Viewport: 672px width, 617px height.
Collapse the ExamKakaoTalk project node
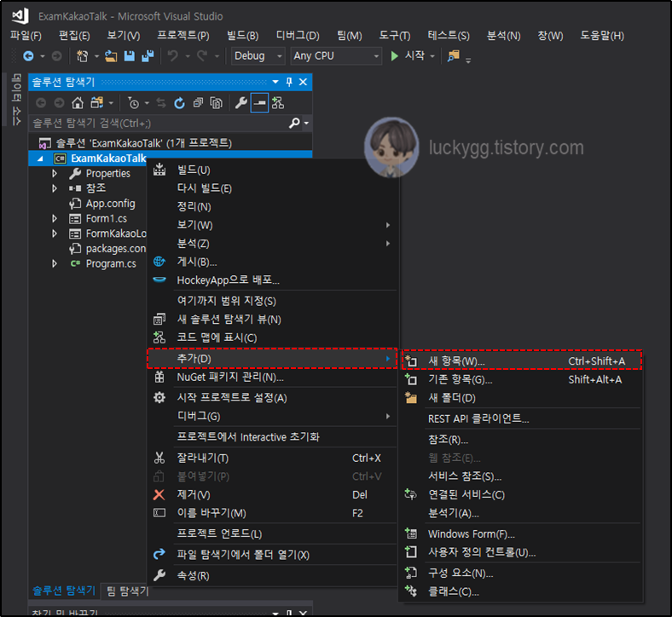coord(40,159)
